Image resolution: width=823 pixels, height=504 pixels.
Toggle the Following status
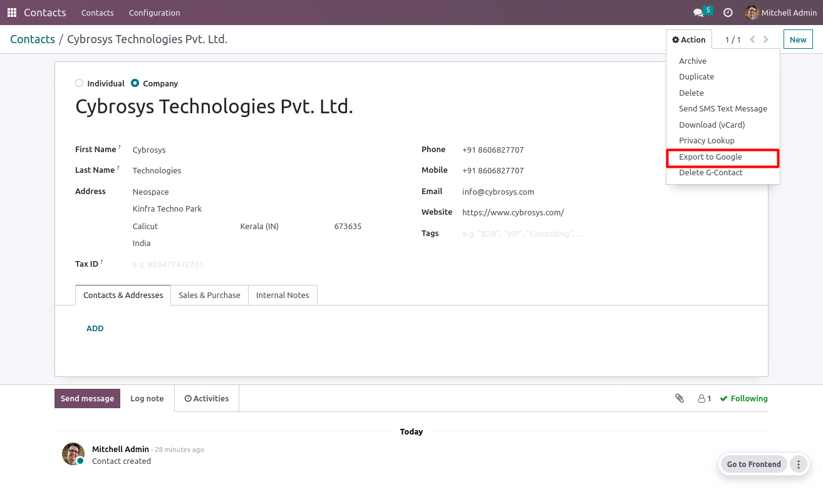pos(743,398)
